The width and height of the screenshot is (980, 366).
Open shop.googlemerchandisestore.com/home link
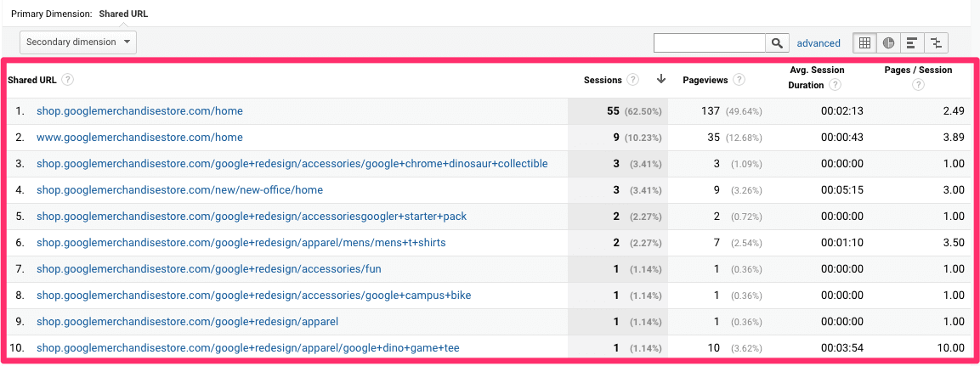(x=139, y=111)
